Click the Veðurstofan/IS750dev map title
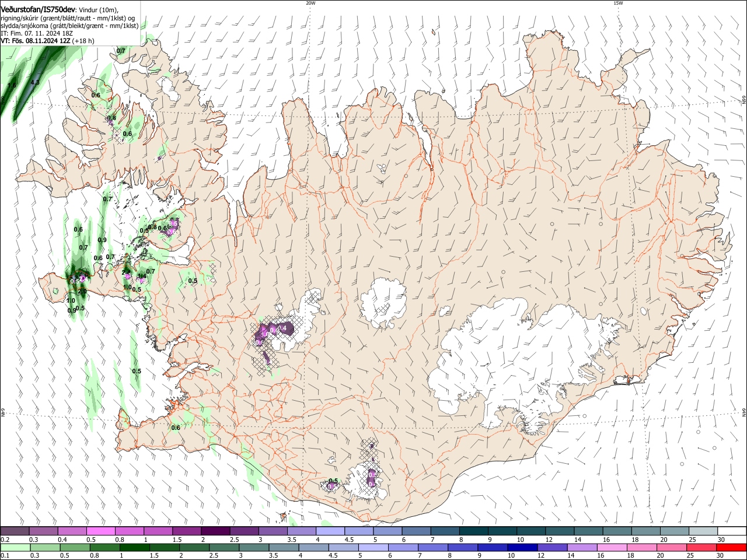The height and width of the screenshot is (560, 747). coord(38,10)
